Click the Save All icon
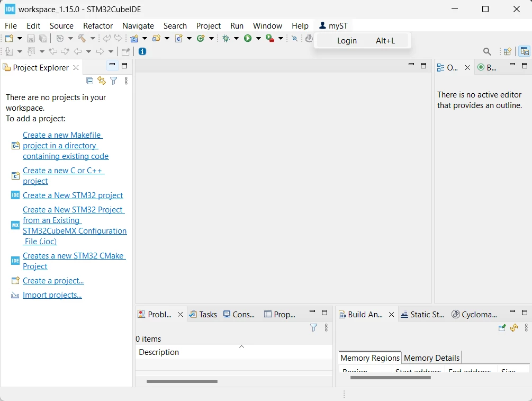The height and width of the screenshot is (401, 532). coord(43,38)
